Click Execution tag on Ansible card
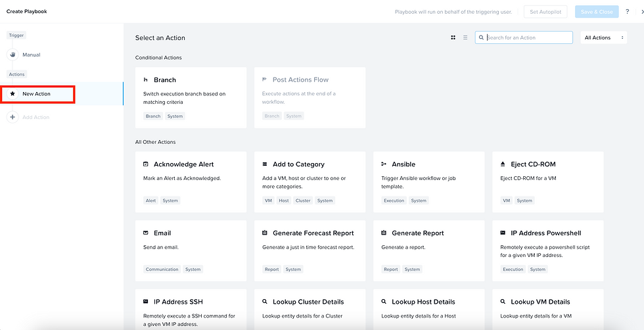The width and height of the screenshot is (644, 330). pyautogui.click(x=394, y=200)
